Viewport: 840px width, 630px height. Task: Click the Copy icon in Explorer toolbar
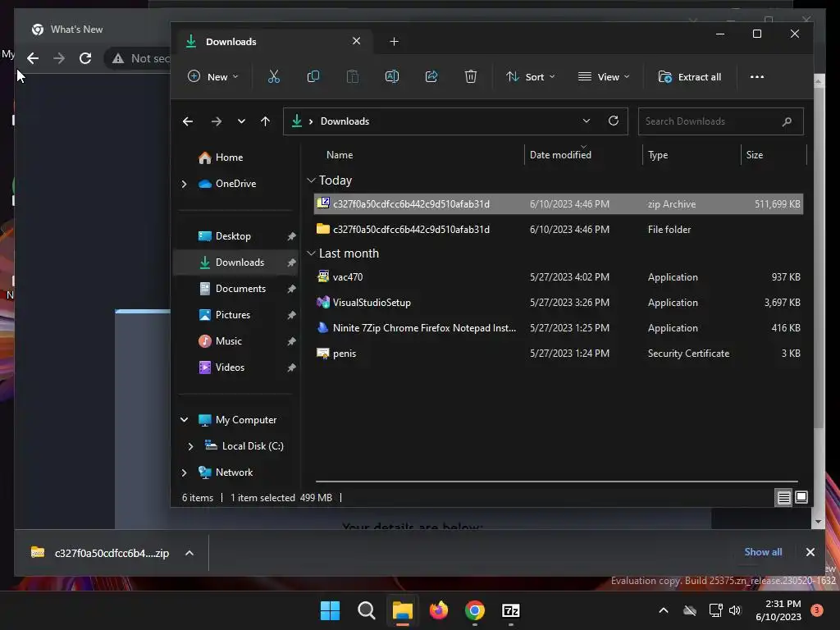pyautogui.click(x=313, y=76)
